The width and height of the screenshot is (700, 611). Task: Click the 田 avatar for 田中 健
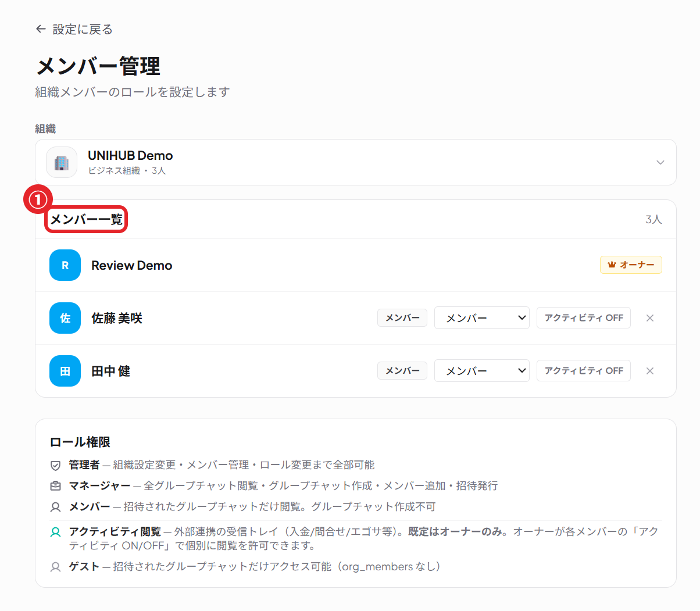pyautogui.click(x=65, y=371)
